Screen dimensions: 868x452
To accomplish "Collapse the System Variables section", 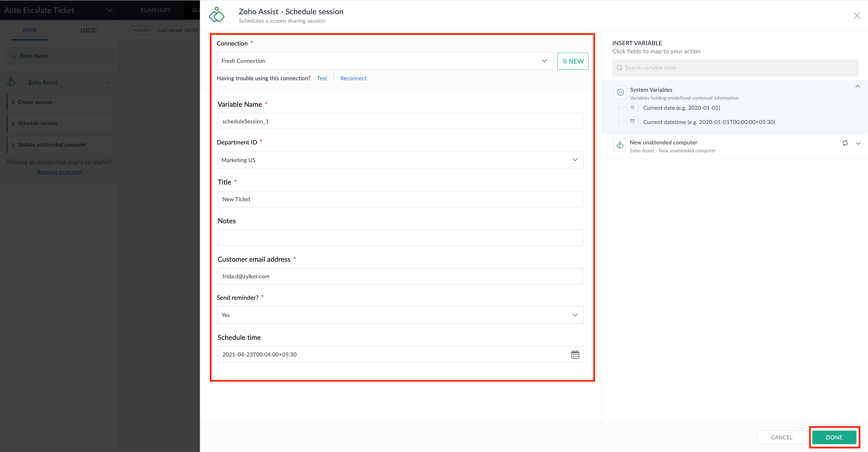I will click(857, 87).
